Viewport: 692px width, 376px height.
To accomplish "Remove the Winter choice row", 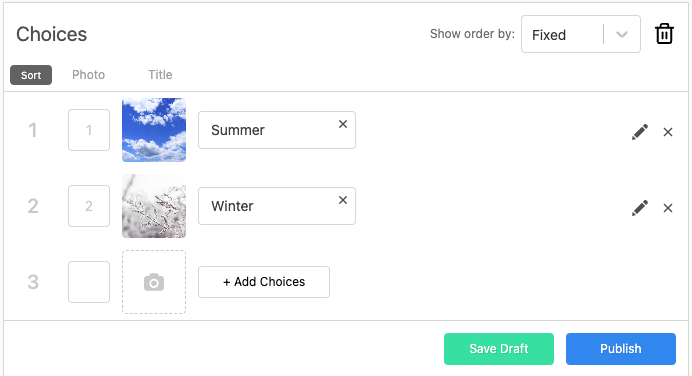I will [668, 208].
